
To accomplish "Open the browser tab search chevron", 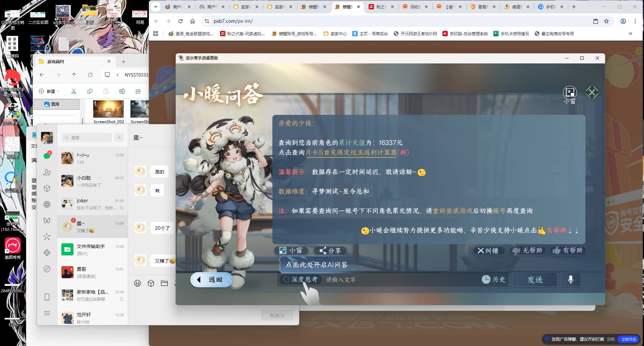I will click(x=156, y=6).
